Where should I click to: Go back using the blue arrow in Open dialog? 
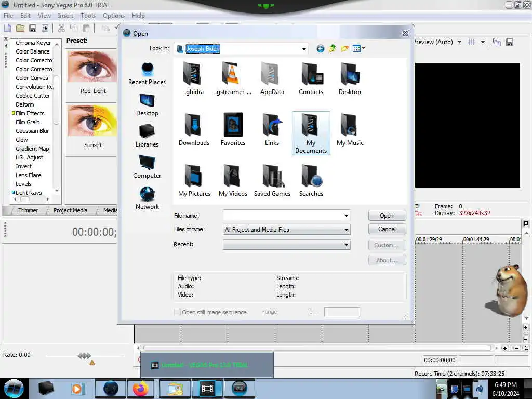(320, 48)
